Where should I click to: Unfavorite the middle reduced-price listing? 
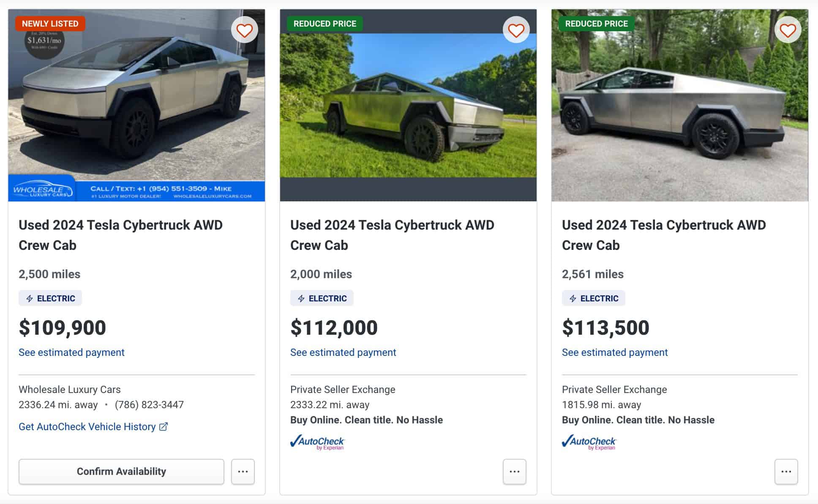[516, 30]
